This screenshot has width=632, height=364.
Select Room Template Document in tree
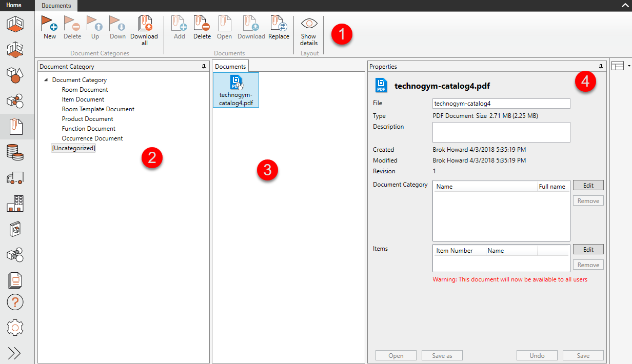coord(98,109)
